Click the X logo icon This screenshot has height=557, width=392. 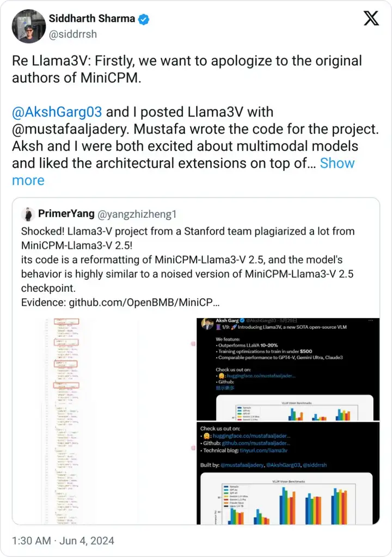371,18
